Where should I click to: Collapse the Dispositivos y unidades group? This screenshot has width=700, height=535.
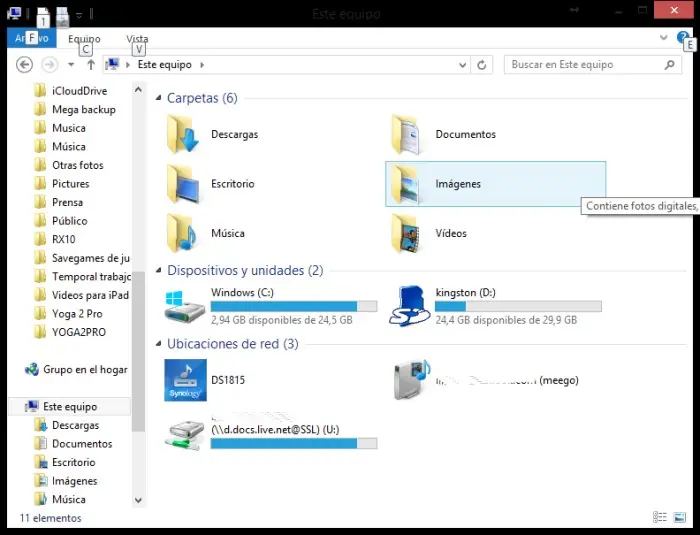pyautogui.click(x=158, y=270)
